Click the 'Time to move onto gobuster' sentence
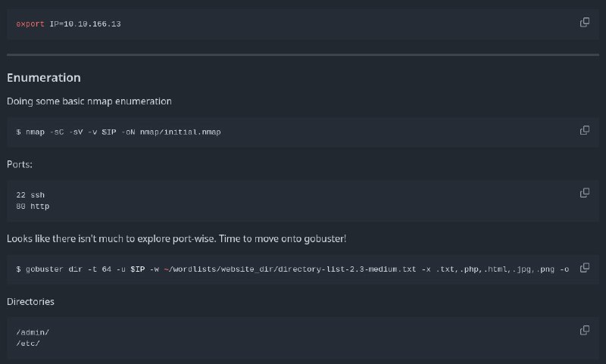Screen dimensions: 606x364 click(283, 238)
